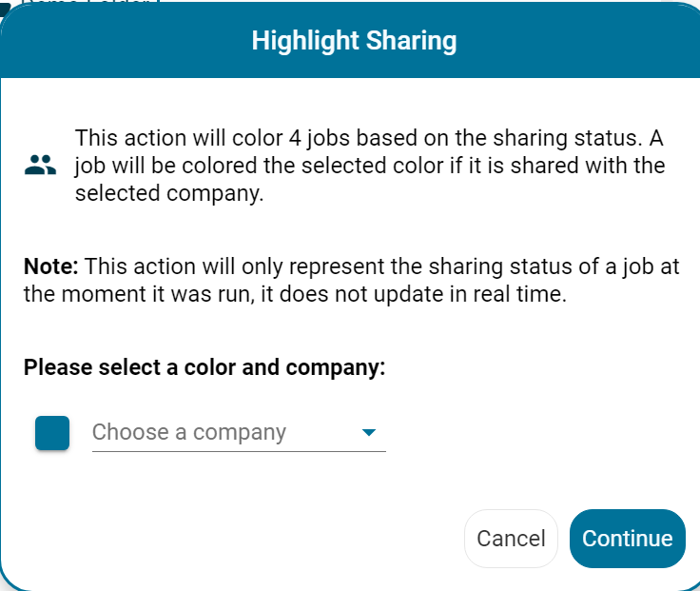Screen dimensions: 700x591
Task: Click the Highlight Sharing dialog title
Action: click(354, 41)
